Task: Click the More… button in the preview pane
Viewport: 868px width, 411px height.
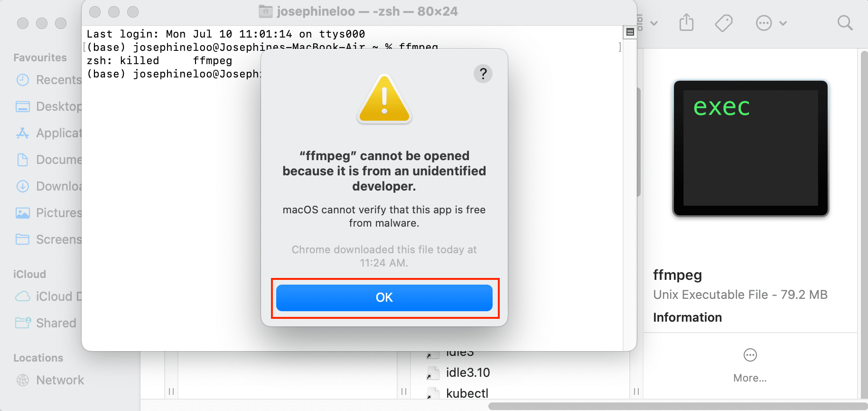Action: tap(750, 365)
